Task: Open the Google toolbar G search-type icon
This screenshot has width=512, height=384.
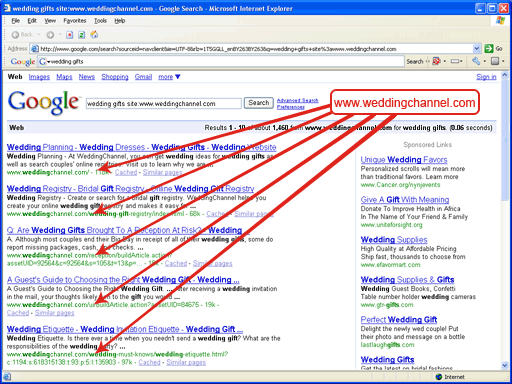Action: [43, 62]
